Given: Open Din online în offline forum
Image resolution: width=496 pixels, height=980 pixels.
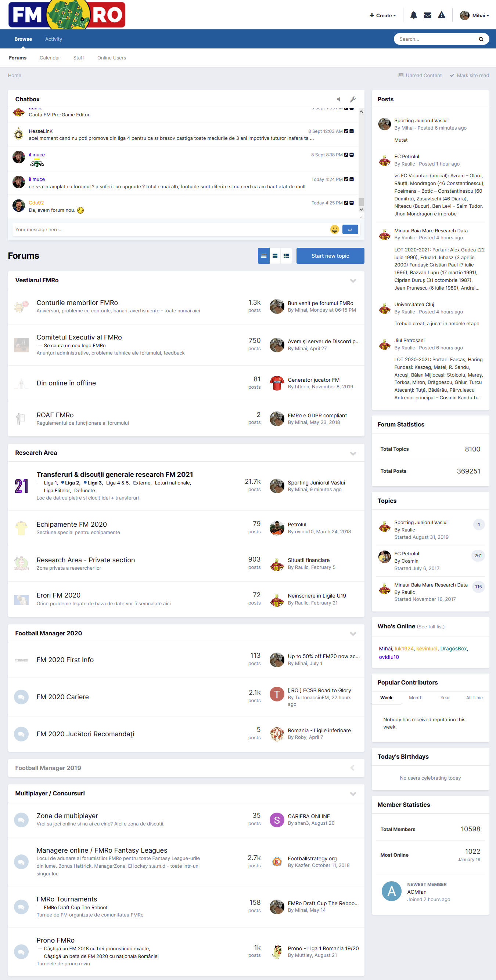Looking at the screenshot, I should point(66,383).
